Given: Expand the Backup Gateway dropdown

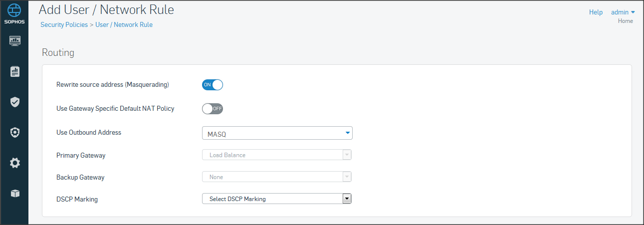Looking at the screenshot, I should point(277,177).
